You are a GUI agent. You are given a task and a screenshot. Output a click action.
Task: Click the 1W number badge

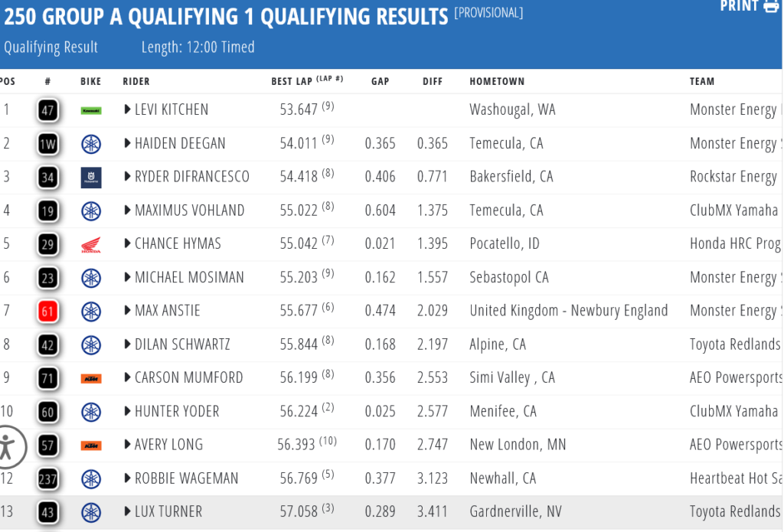48,144
